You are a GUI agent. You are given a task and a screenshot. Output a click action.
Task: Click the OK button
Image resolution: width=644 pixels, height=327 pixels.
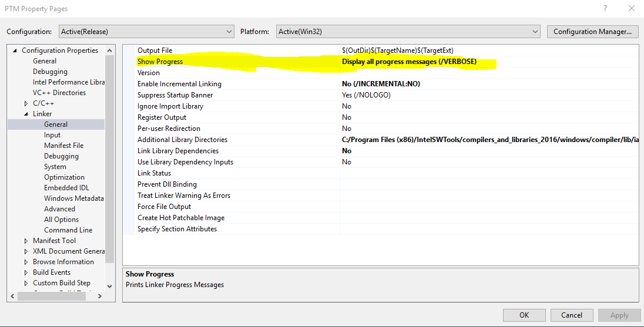coord(524,315)
